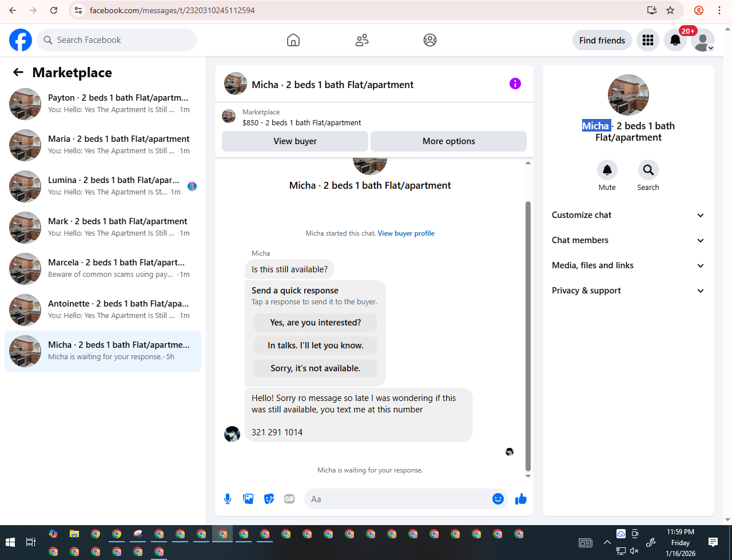The width and height of the screenshot is (732, 560).
Task: Send quick reply Sorry, it's not available.
Action: (316, 368)
